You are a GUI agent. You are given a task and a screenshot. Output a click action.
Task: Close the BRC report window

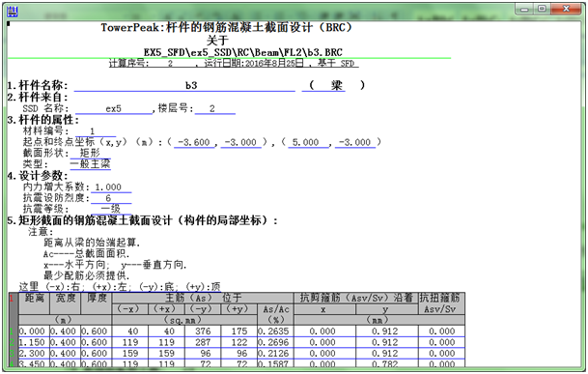567,9
